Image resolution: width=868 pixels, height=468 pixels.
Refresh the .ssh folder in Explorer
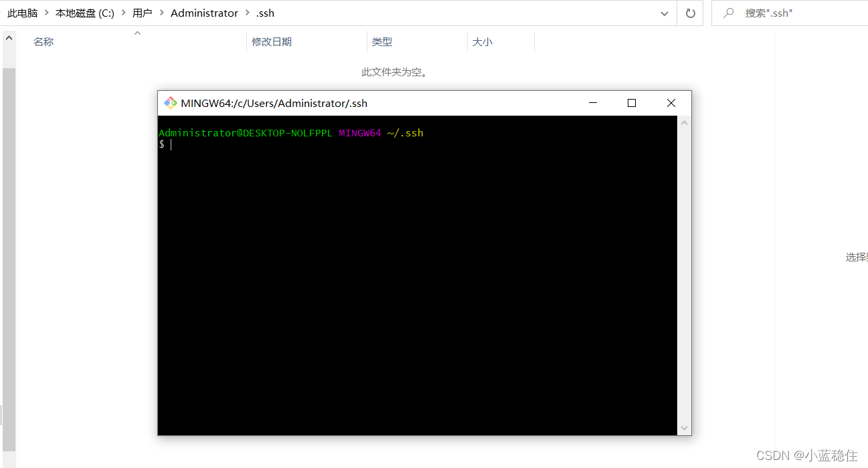[690, 13]
